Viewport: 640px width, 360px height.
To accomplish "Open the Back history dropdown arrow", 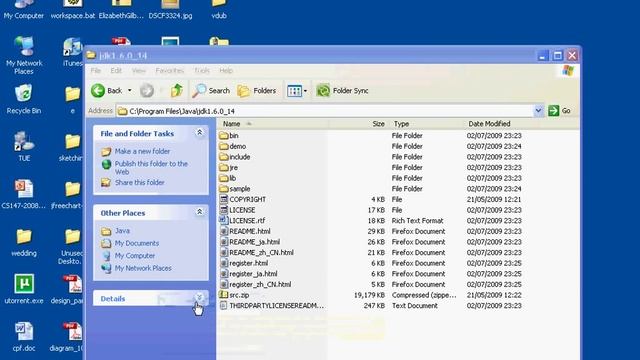I will point(130,91).
